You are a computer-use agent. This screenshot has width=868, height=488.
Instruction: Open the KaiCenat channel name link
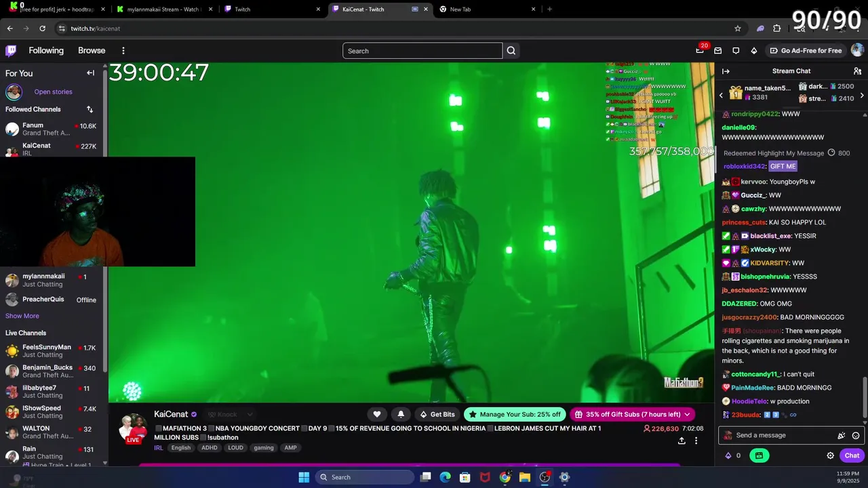171,414
